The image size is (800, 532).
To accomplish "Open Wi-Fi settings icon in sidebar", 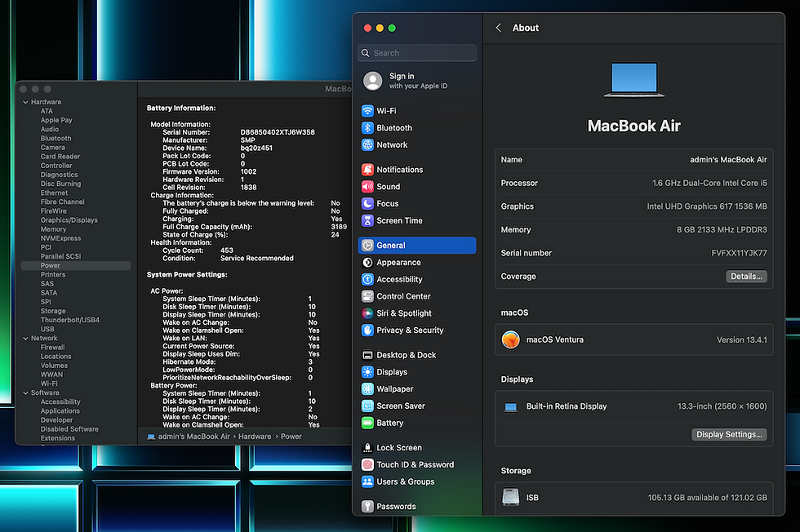I will point(367,111).
